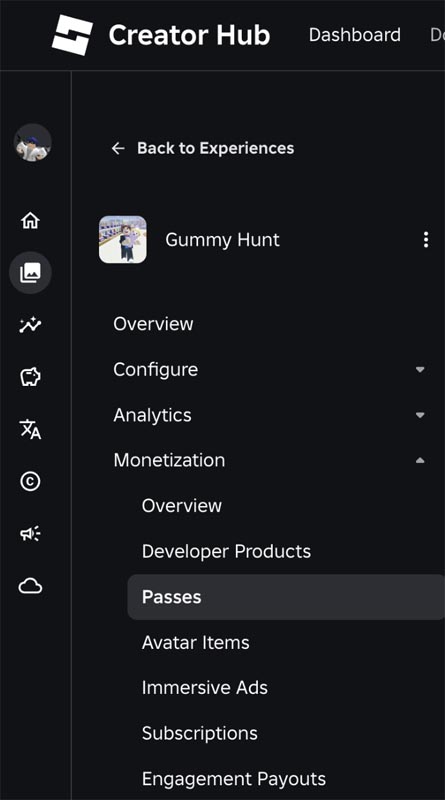This screenshot has width=445, height=800.
Task: Select the Passes menu item
Action: [x=286, y=597]
